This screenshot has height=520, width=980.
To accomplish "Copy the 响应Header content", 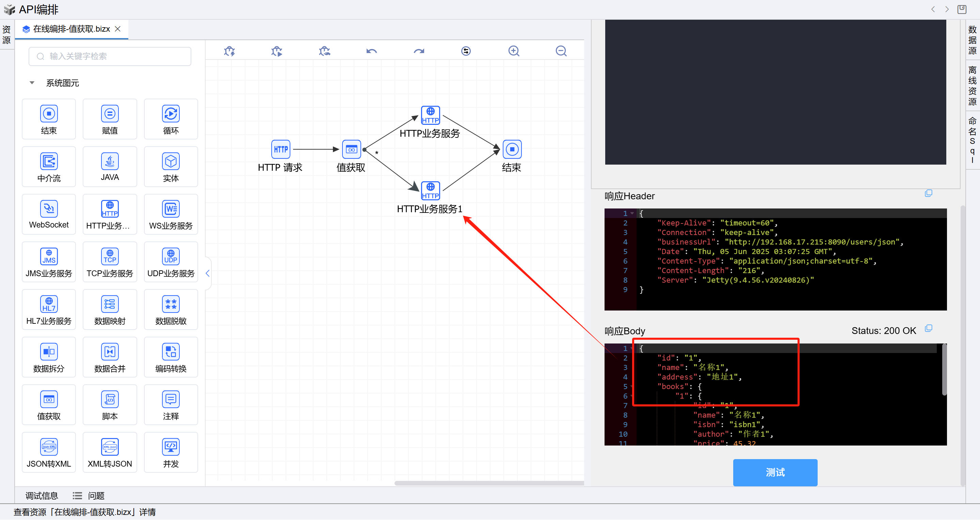I will [x=928, y=193].
